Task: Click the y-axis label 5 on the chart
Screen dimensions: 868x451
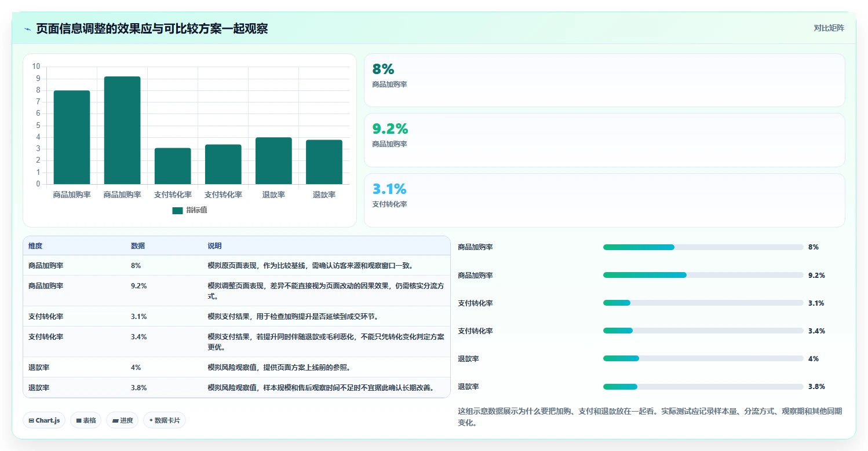Action: [x=38, y=125]
